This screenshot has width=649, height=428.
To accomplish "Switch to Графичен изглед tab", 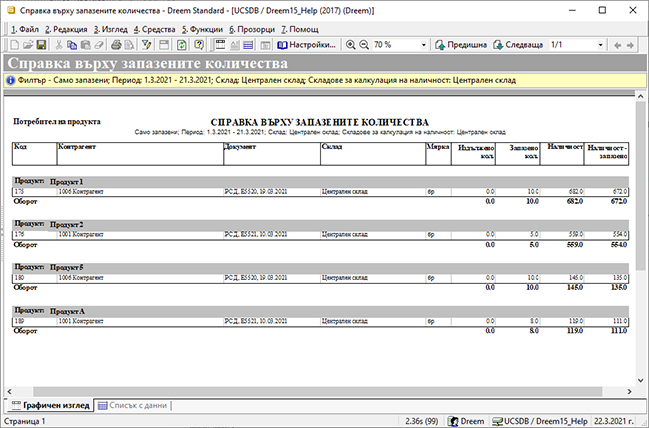I will (50, 405).
